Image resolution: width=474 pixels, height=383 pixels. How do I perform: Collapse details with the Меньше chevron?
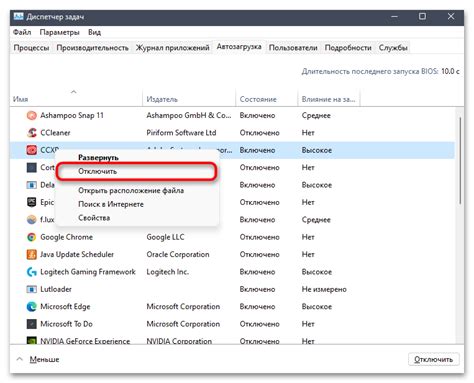click(20, 359)
